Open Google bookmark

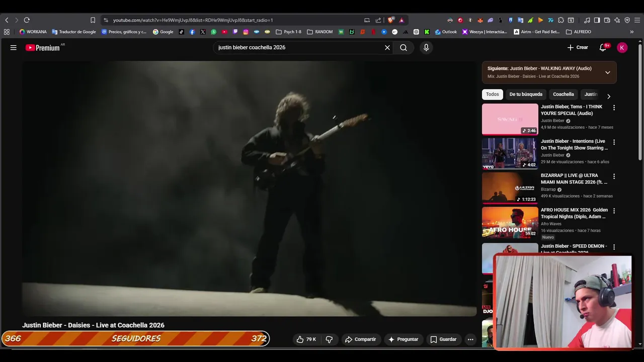[x=163, y=32]
